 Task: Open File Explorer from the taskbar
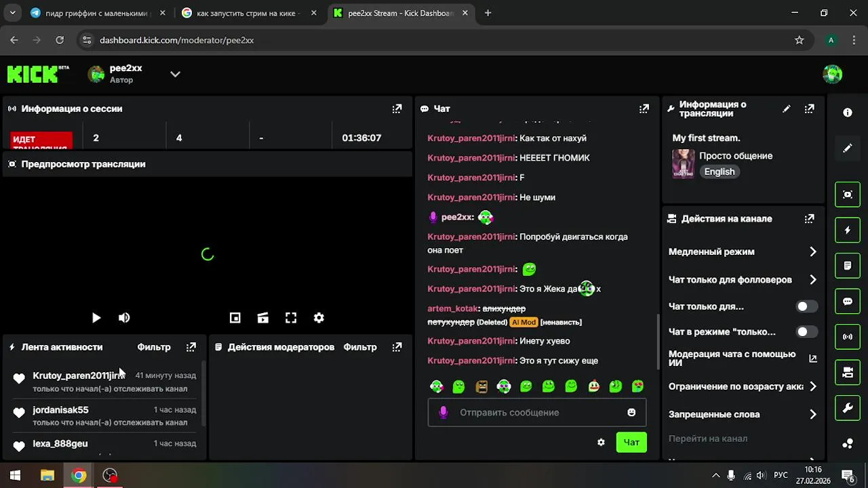click(47, 476)
